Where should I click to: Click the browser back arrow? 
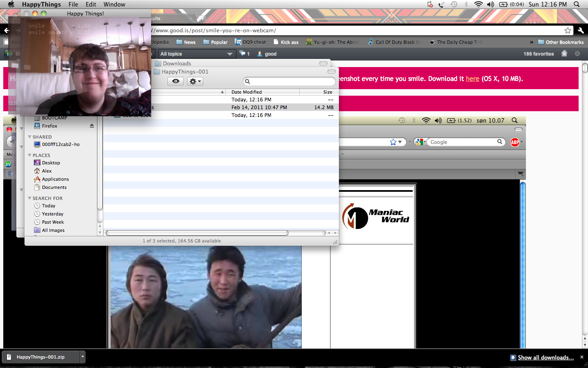tap(6, 31)
